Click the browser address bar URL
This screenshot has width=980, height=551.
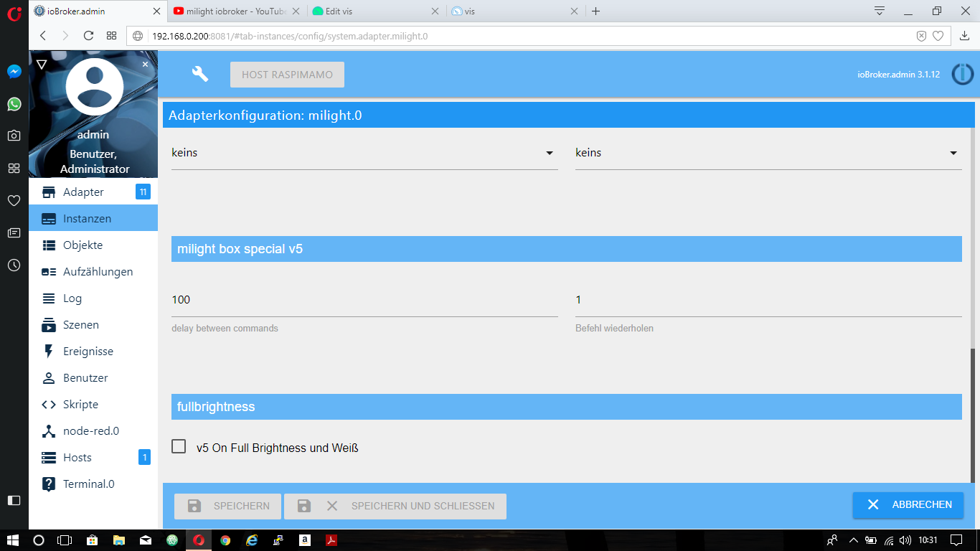tap(290, 36)
